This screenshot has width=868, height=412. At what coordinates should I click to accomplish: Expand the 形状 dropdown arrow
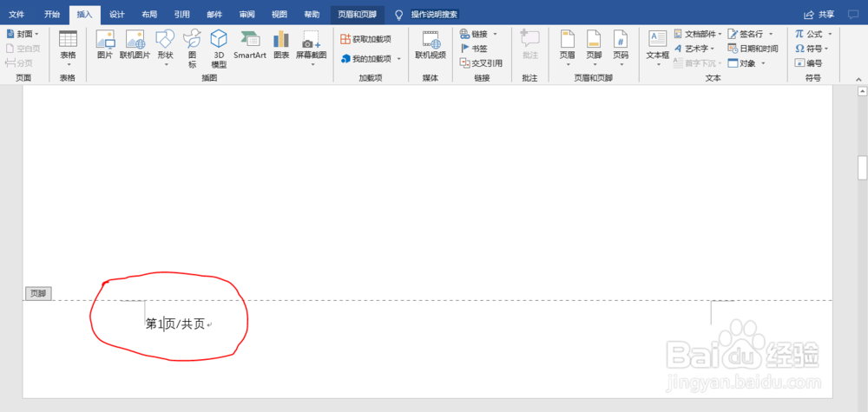click(x=165, y=64)
